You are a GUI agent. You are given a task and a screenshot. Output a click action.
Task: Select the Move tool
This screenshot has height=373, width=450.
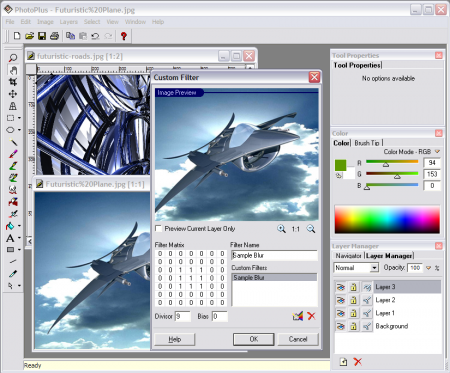click(13, 94)
